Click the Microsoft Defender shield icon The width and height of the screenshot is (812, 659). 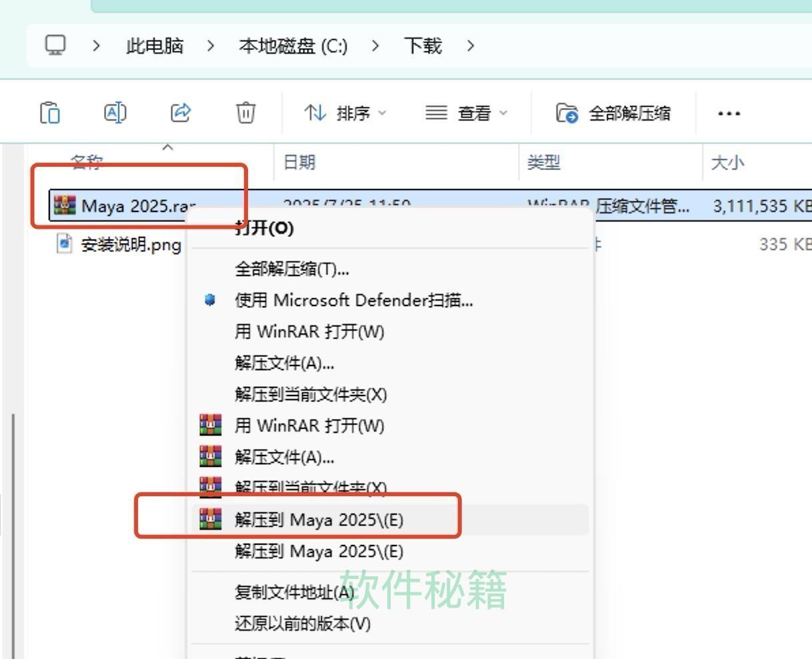click(x=209, y=300)
